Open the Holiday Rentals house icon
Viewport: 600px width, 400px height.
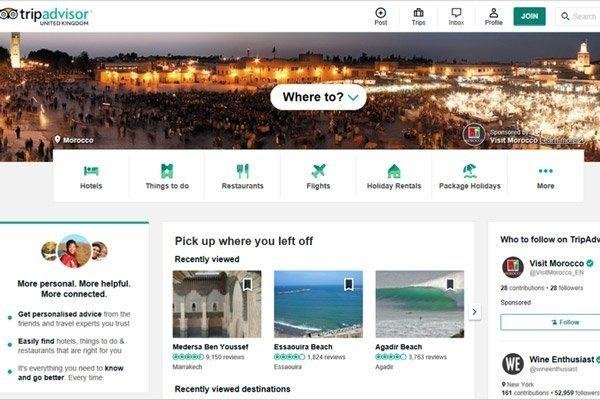[394, 171]
